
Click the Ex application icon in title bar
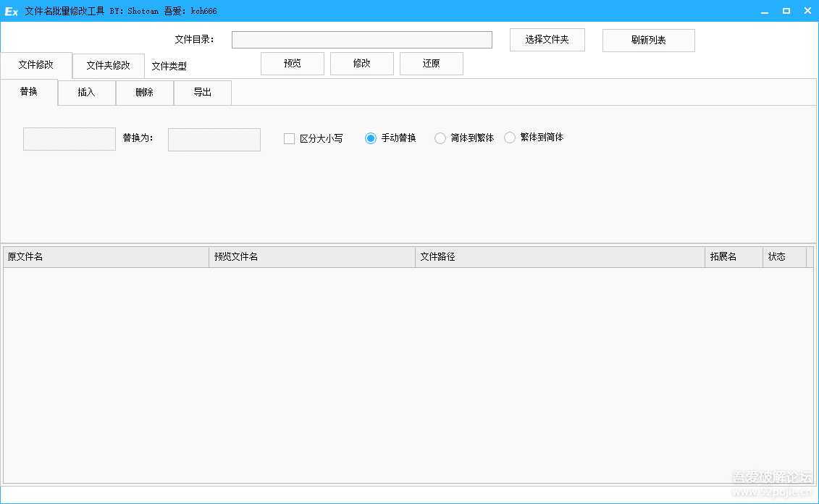(x=10, y=10)
